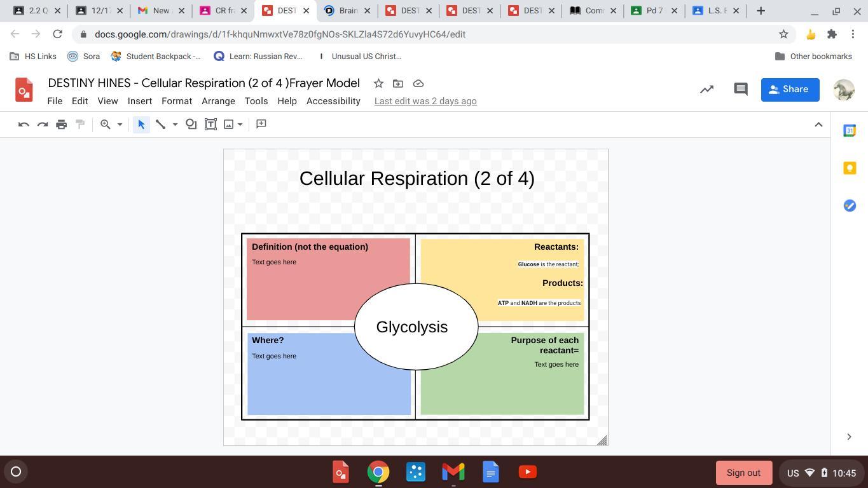Click the Redo icon in toolbar
Viewport: 868px width, 488px height.
pos(43,125)
